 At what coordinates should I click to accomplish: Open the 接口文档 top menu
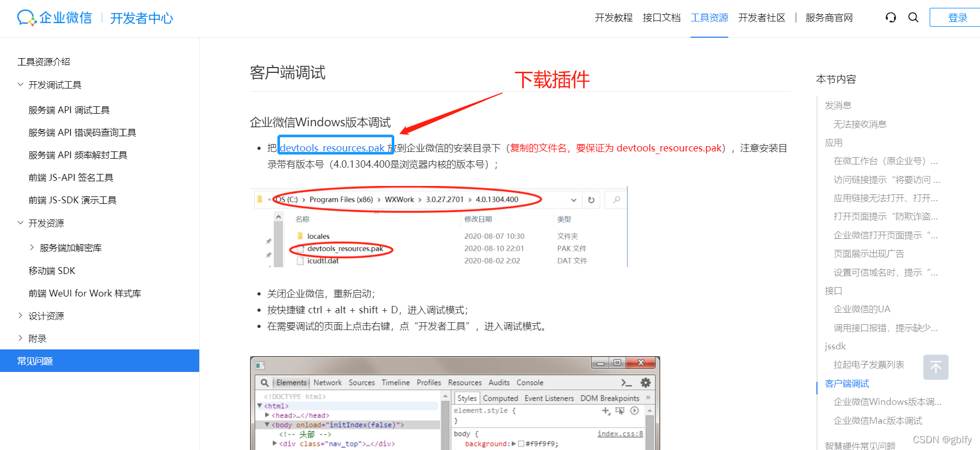662,18
